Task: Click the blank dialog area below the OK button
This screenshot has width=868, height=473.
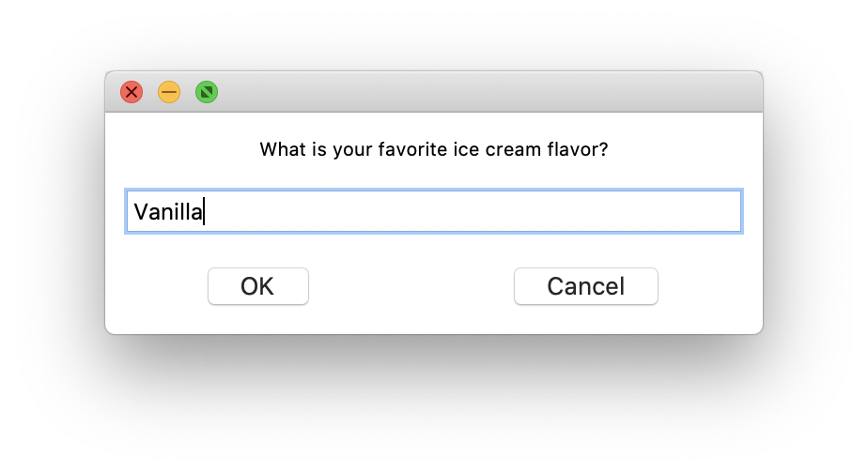Action: [257, 320]
